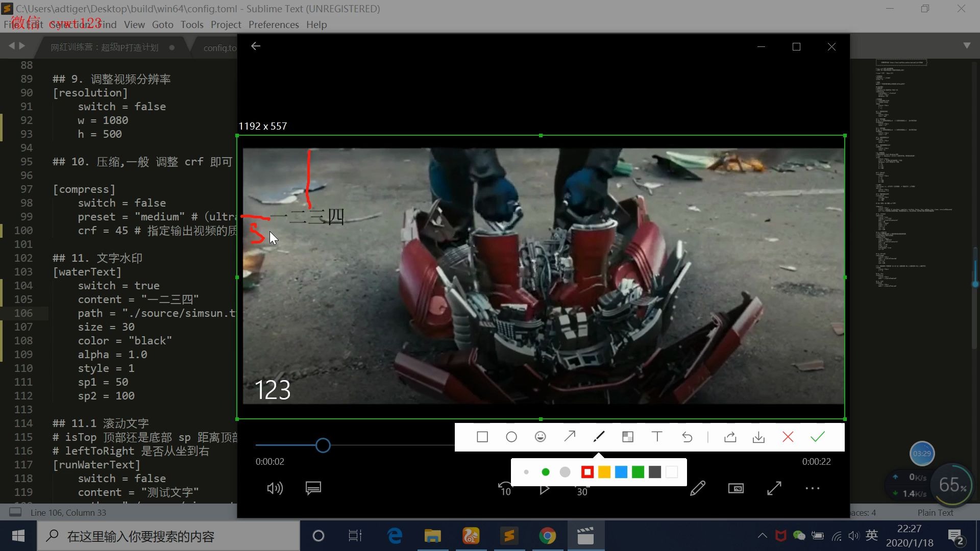Click the taskbar search box
980x551 pixels.
(x=168, y=536)
